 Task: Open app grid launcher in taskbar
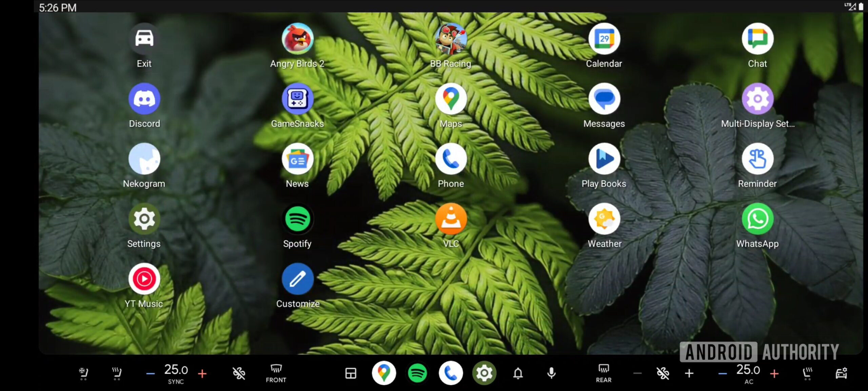(351, 373)
